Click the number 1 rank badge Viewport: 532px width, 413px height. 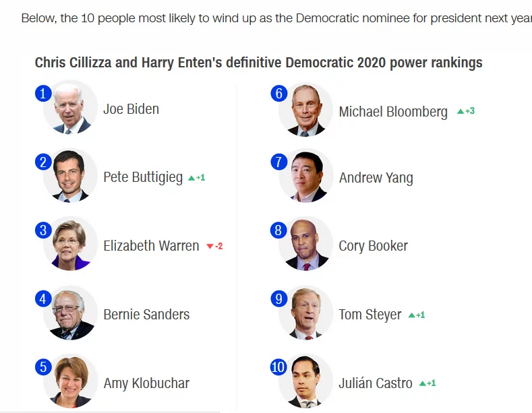click(x=43, y=93)
